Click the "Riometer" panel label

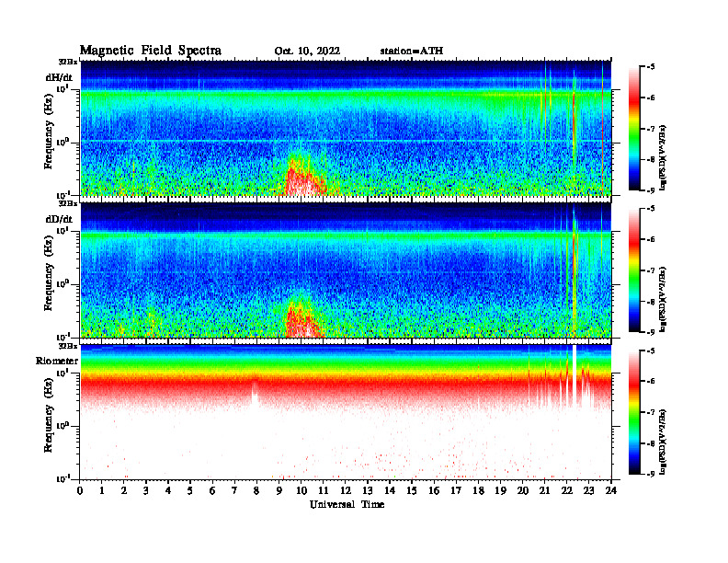tap(57, 361)
